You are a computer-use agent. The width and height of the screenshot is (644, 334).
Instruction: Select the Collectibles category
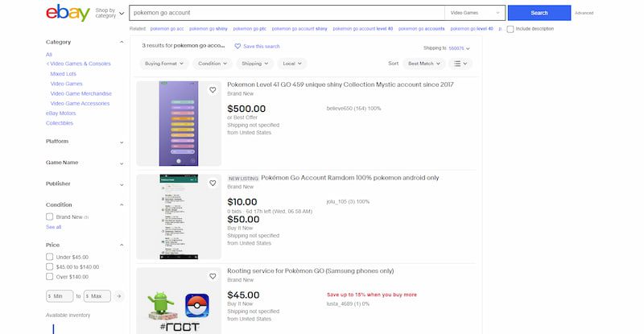pyautogui.click(x=60, y=123)
